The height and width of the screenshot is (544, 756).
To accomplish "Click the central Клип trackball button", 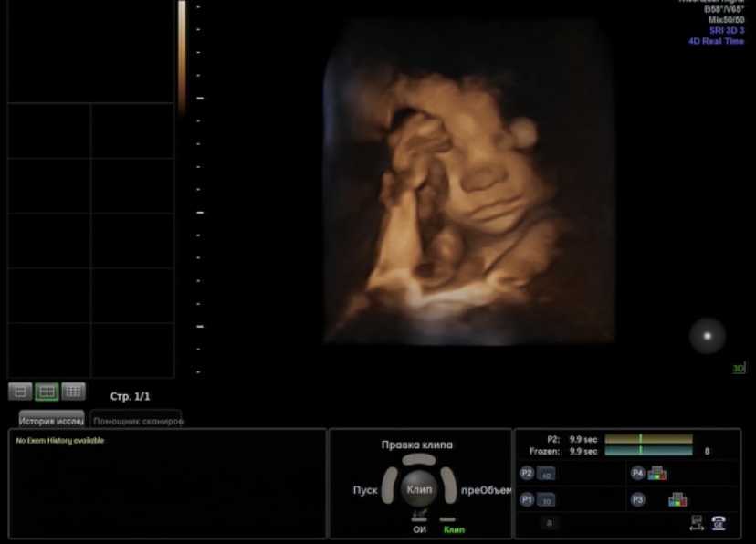I will pyautogui.click(x=419, y=489).
